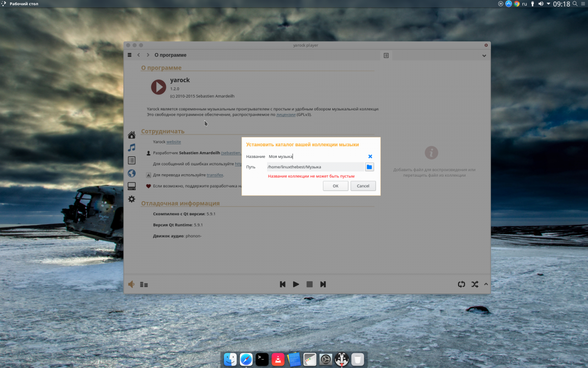Toggle repeat mode
This screenshot has width=588, height=368.
(x=461, y=284)
